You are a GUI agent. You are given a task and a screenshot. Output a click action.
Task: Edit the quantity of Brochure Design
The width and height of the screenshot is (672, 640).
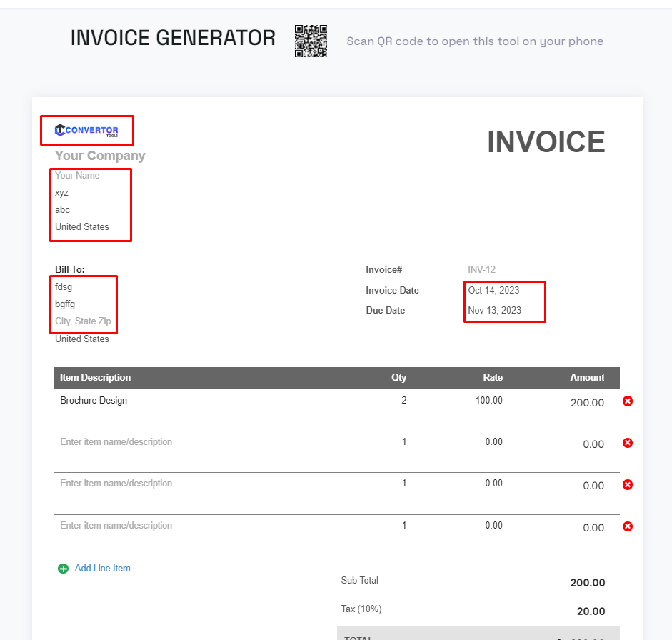403,401
